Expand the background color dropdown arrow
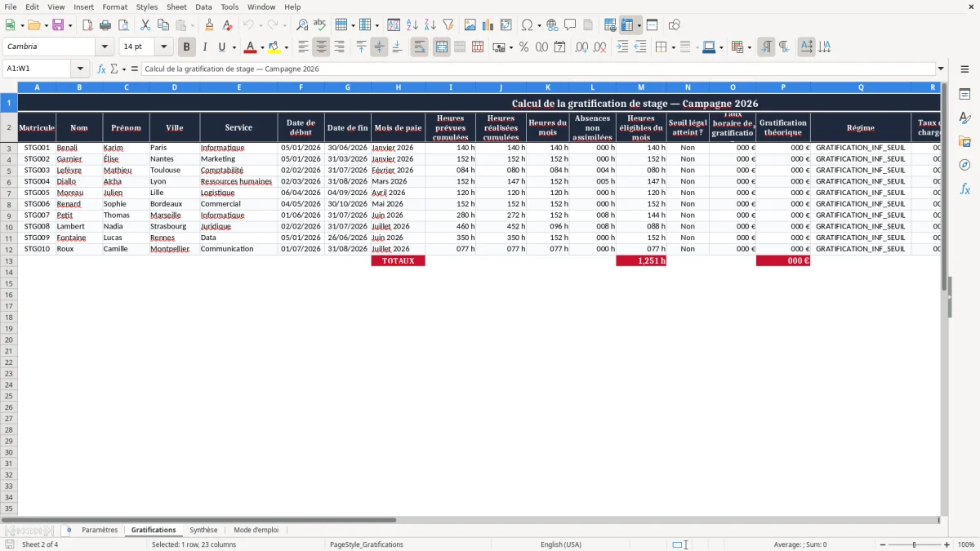980x551 pixels. tap(286, 47)
